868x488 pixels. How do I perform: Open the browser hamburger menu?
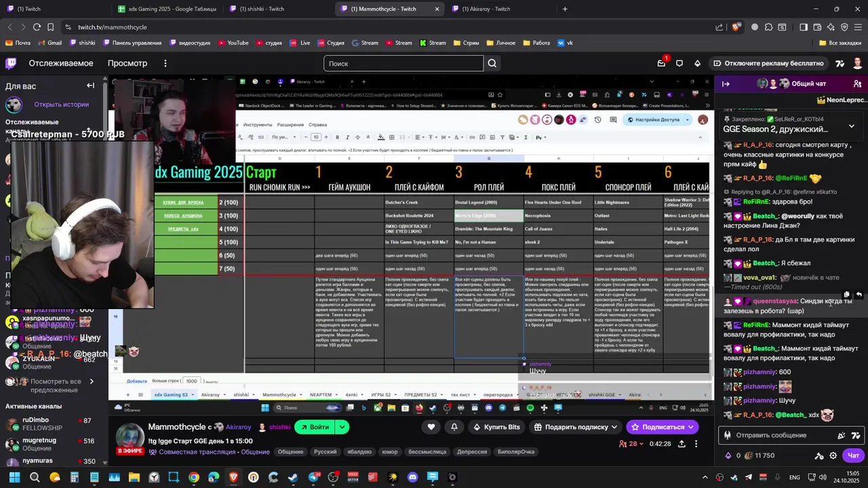(858, 27)
